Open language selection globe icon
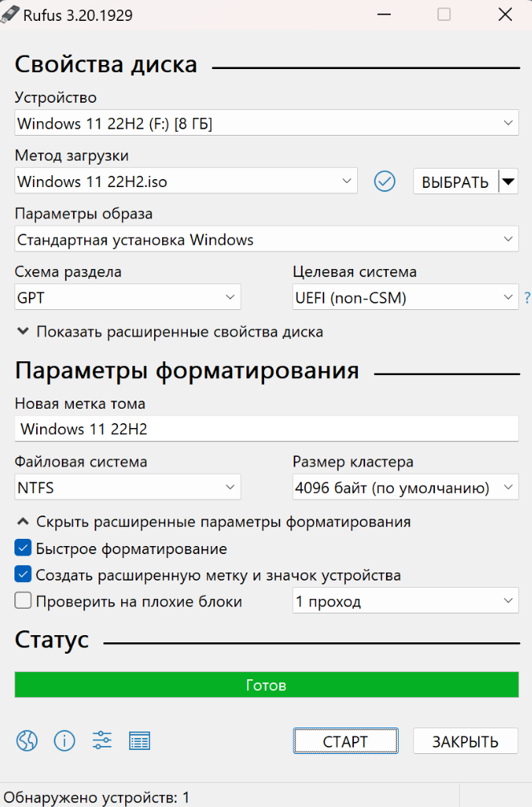532x807 pixels. (x=26, y=741)
